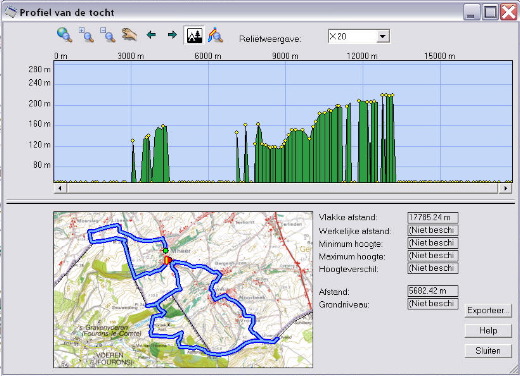Toggle the landscape relief view icon
The height and width of the screenshot is (376, 520).
tap(194, 35)
